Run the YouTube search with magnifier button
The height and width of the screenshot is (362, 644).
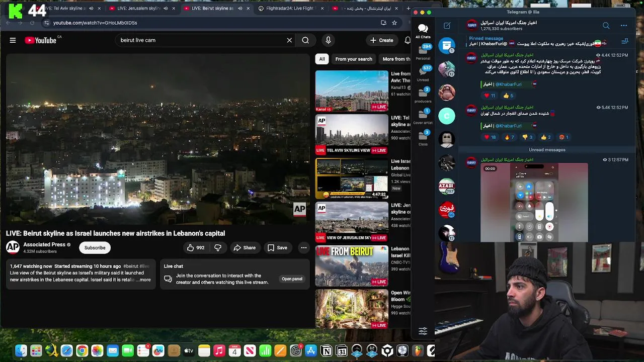[305, 40]
